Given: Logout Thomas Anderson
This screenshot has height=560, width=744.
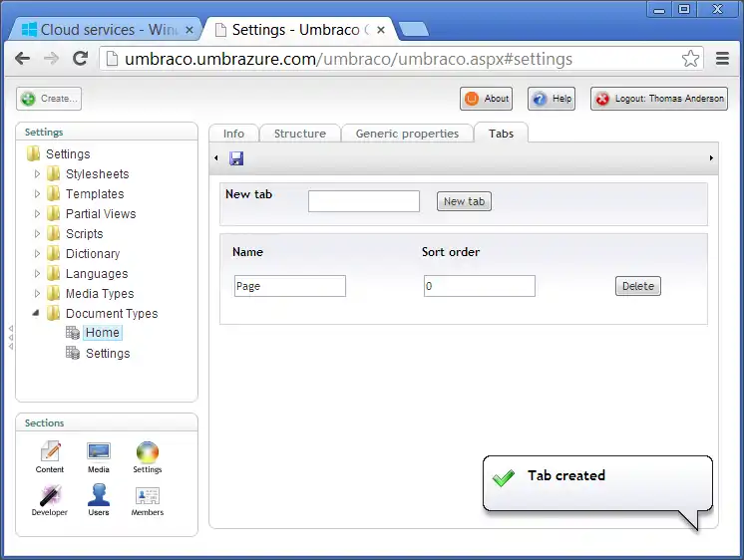Looking at the screenshot, I should [x=659, y=99].
